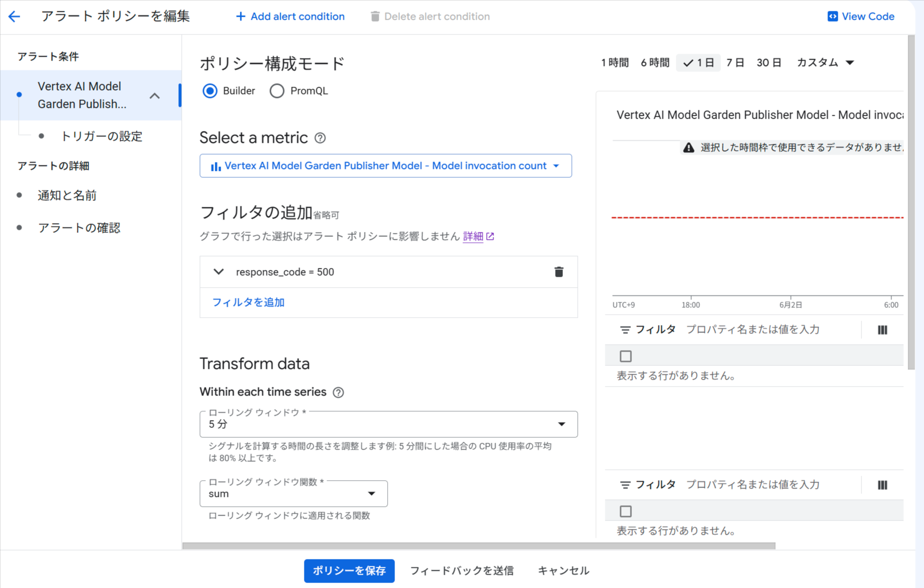This screenshot has width=924, height=588.
Task: Open the ローリング ウィンドウ dropdown
Action: tap(389, 424)
